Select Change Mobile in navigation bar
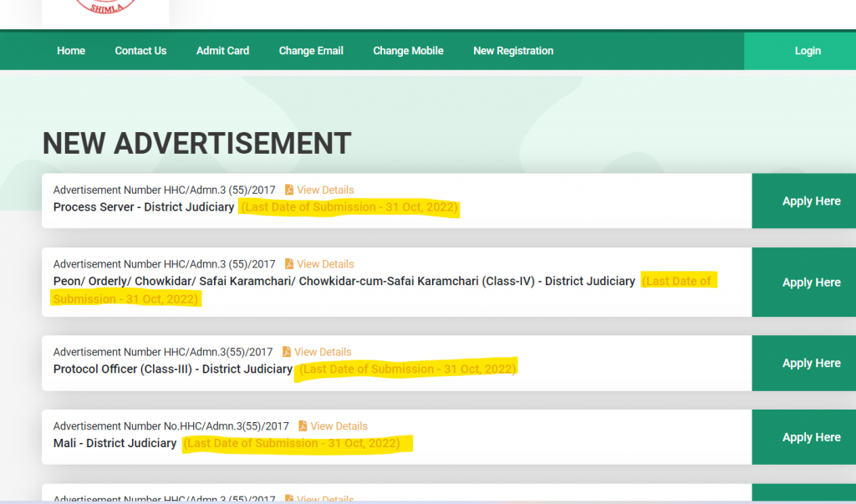Screen dimensions: 856x504 408,51
